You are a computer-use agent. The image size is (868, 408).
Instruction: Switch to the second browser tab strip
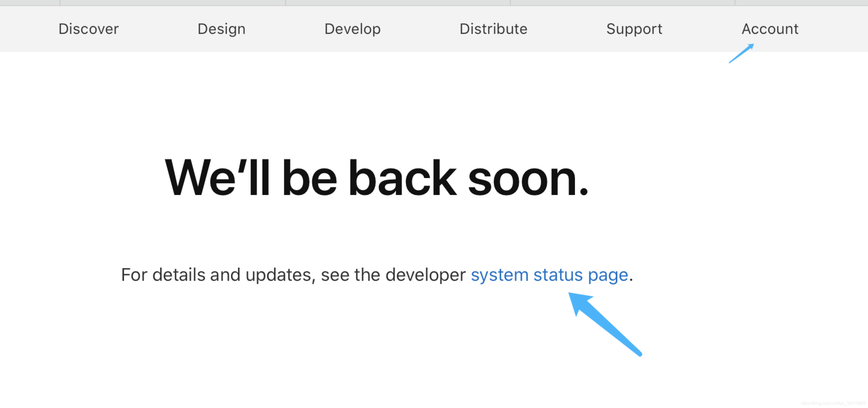(x=172, y=2)
